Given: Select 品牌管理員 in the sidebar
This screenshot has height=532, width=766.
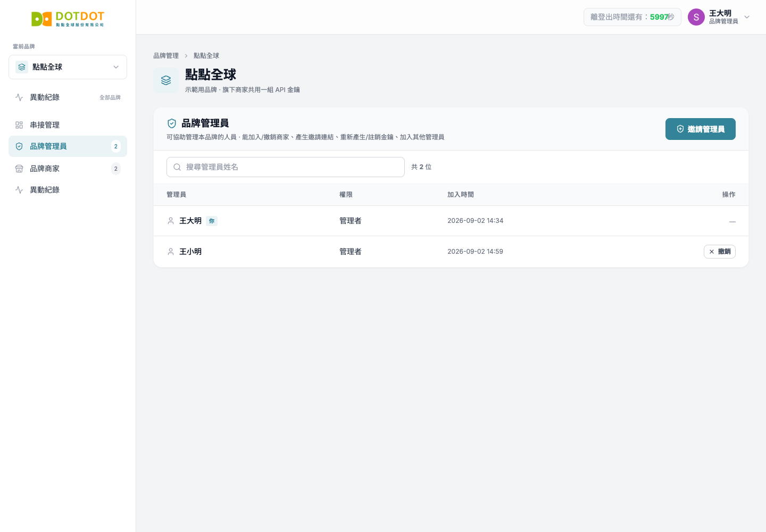Looking at the screenshot, I should pyautogui.click(x=68, y=146).
